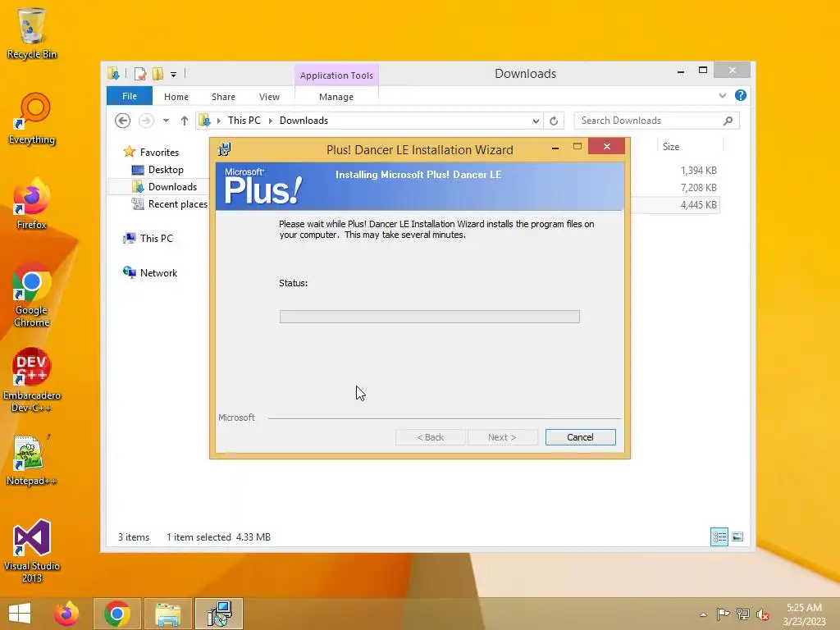Click the disabled Next button in wizard

click(x=503, y=437)
